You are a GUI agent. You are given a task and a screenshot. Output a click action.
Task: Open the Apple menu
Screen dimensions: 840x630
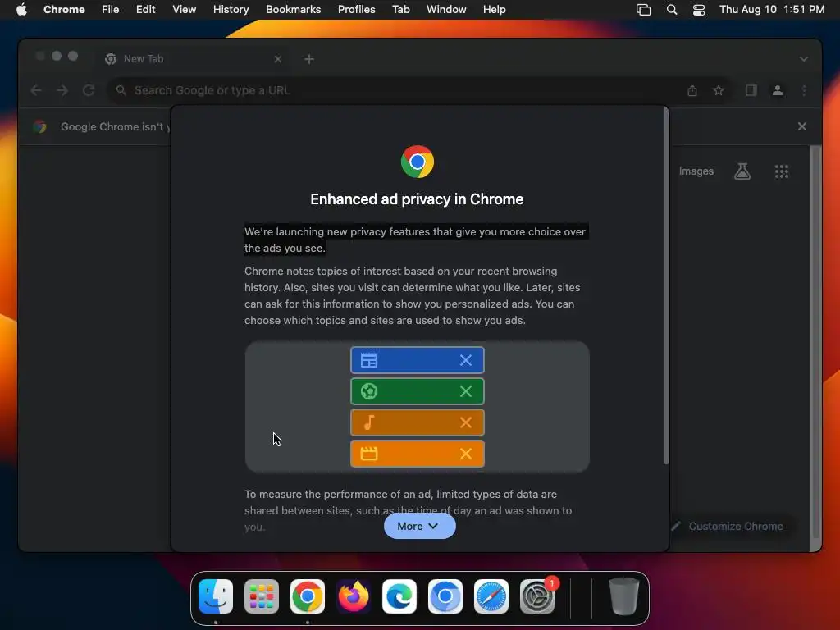click(21, 9)
